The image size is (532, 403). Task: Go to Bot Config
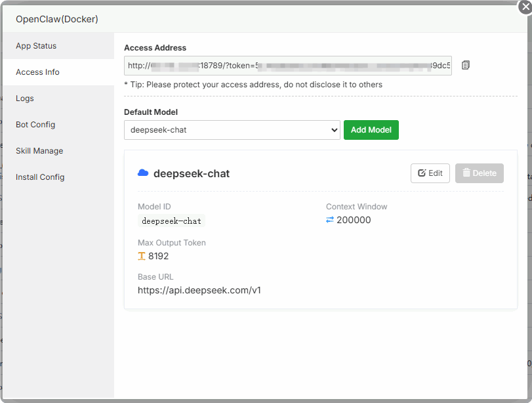pos(35,125)
